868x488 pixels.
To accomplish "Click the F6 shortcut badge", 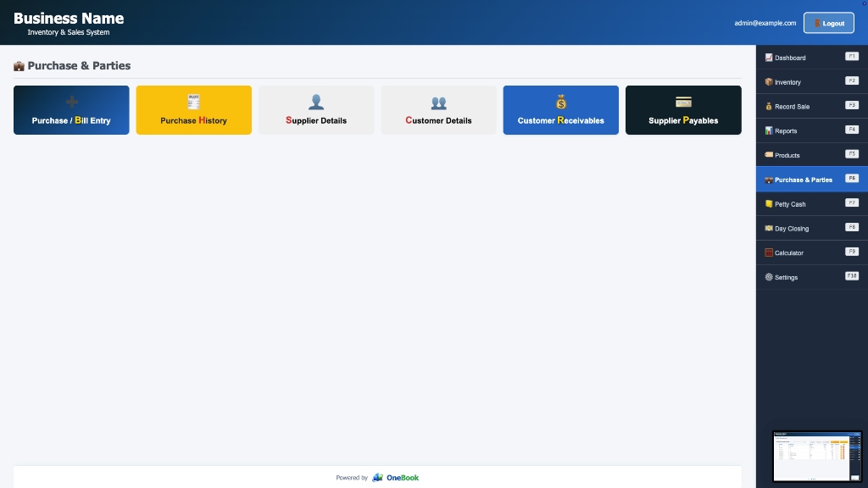I will pyautogui.click(x=852, y=178).
